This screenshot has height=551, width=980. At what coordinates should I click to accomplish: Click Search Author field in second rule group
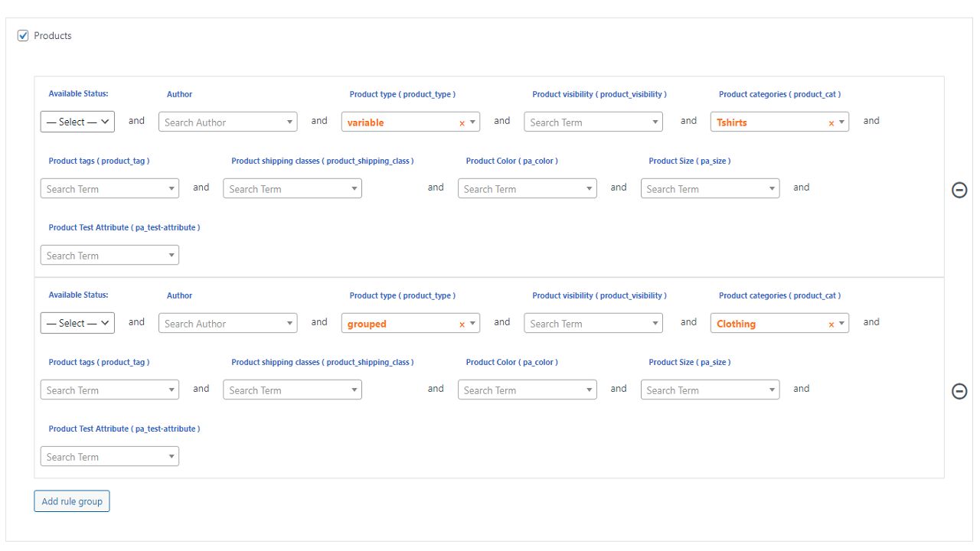(x=222, y=324)
